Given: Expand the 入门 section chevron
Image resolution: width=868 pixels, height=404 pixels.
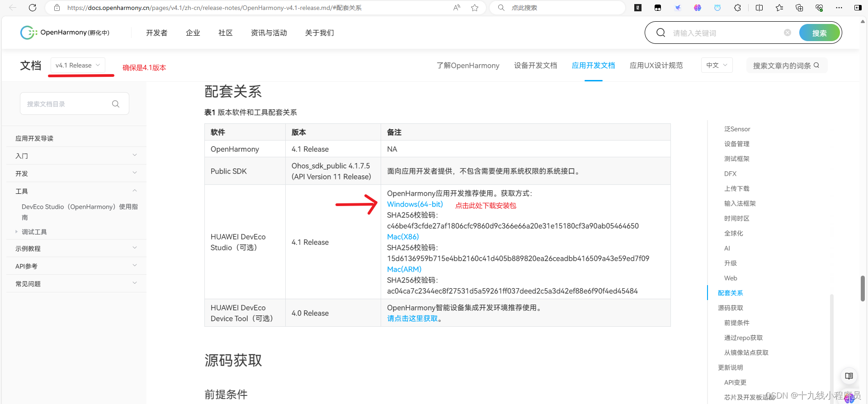Looking at the screenshot, I should 135,155.
